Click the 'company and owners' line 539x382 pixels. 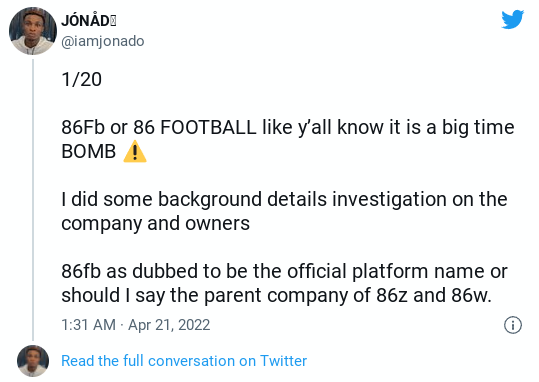[155, 223]
